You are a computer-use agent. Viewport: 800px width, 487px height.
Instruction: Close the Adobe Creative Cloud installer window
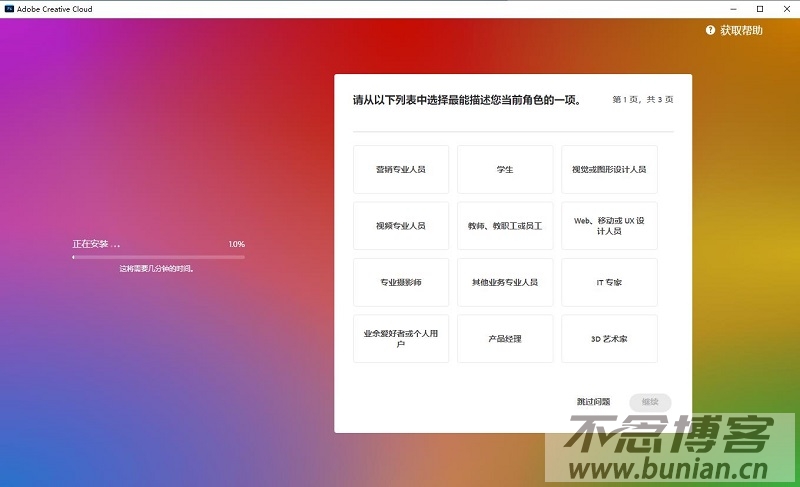[786, 8]
